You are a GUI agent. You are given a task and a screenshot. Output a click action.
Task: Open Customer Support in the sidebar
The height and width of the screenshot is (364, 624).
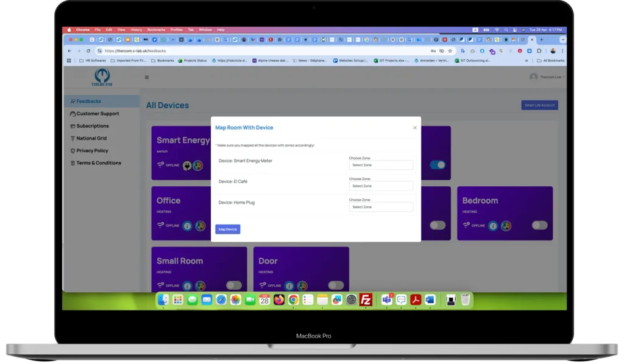(x=102, y=114)
